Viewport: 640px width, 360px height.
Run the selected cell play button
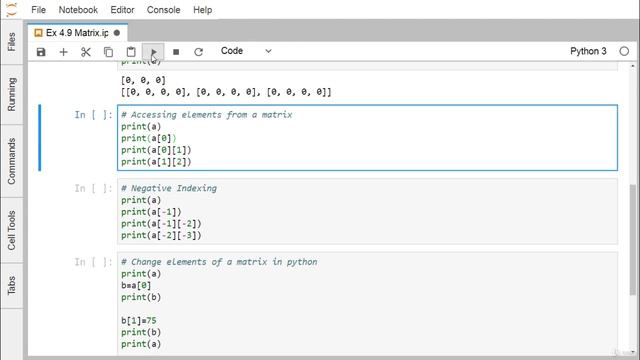153,52
